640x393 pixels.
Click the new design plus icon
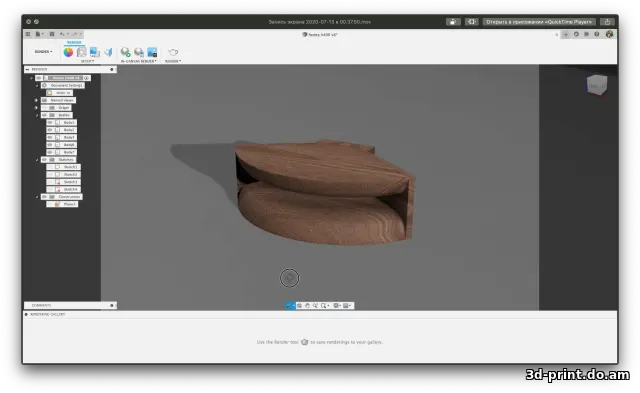pos(566,34)
